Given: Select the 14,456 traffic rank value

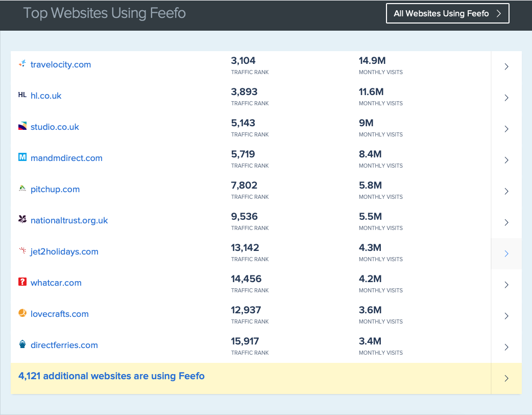Looking at the screenshot, I should click(246, 279).
